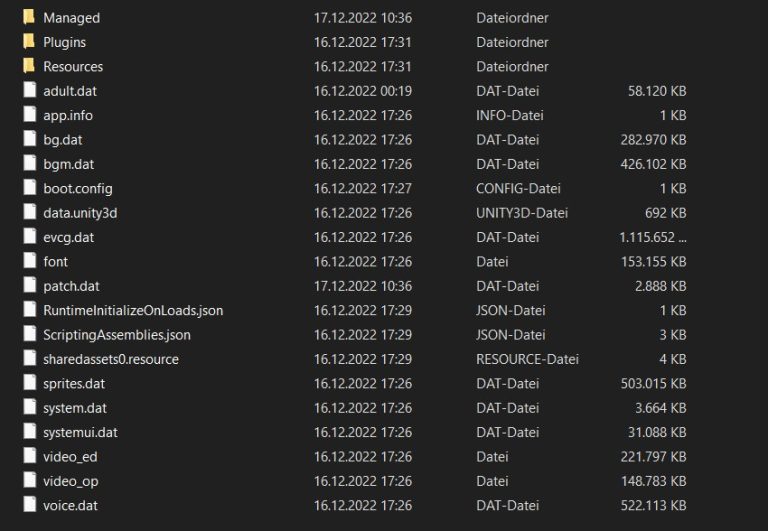This screenshot has height=531, width=768.
Task: Select the patch.dat file name
Action: click(71, 286)
